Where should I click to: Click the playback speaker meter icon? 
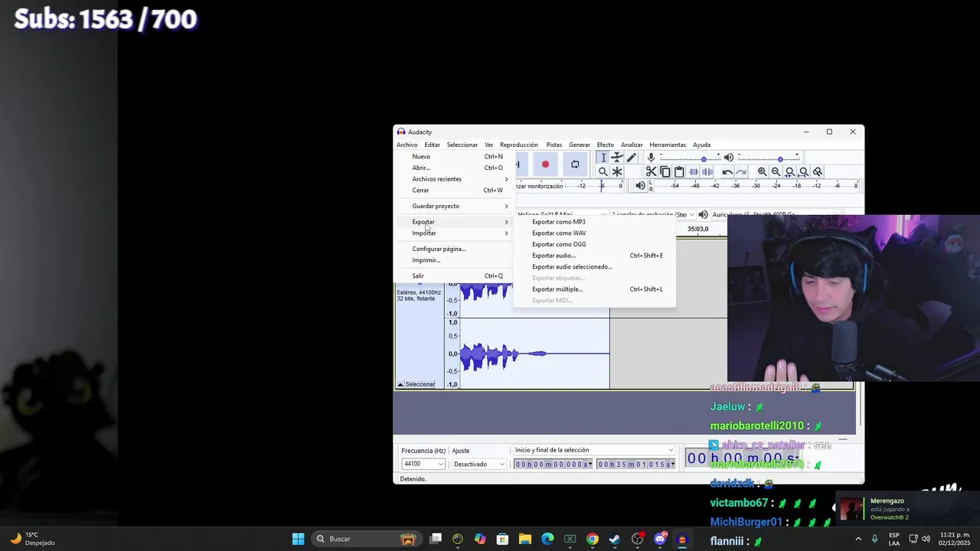pyautogui.click(x=641, y=185)
